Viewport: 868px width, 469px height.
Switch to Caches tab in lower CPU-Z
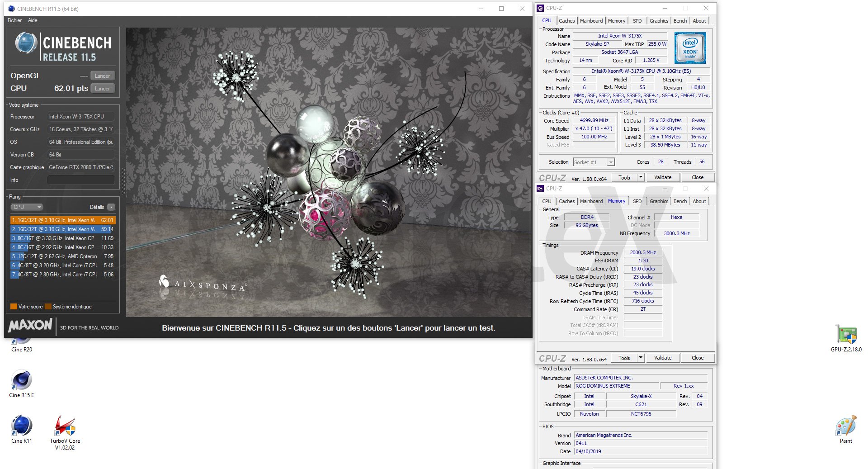click(x=566, y=201)
